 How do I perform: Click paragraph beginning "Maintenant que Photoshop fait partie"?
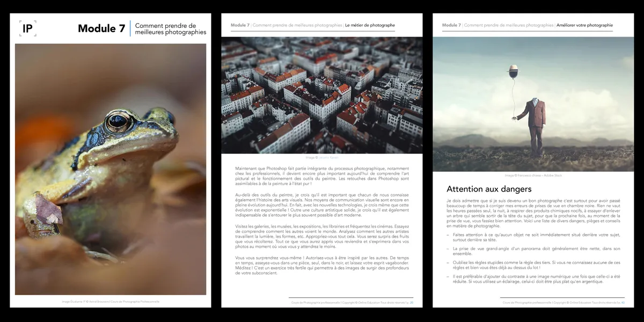tap(322, 176)
